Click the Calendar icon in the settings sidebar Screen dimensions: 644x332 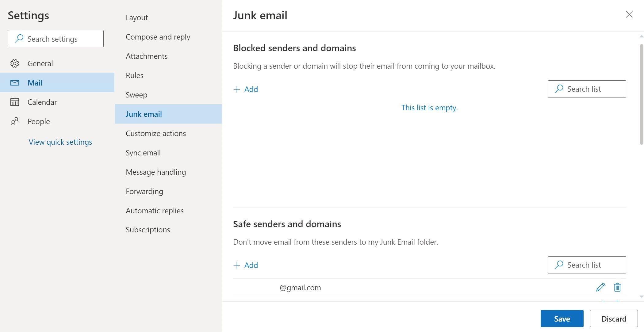pos(14,102)
